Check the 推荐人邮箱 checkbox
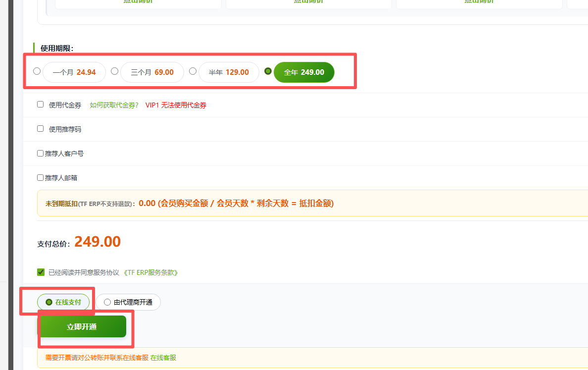This screenshot has height=370, width=588. tap(41, 177)
